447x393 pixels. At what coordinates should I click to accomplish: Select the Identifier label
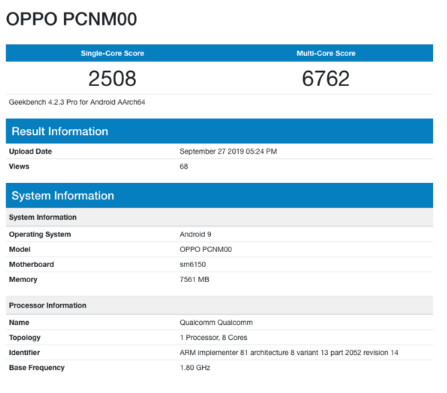(24, 353)
